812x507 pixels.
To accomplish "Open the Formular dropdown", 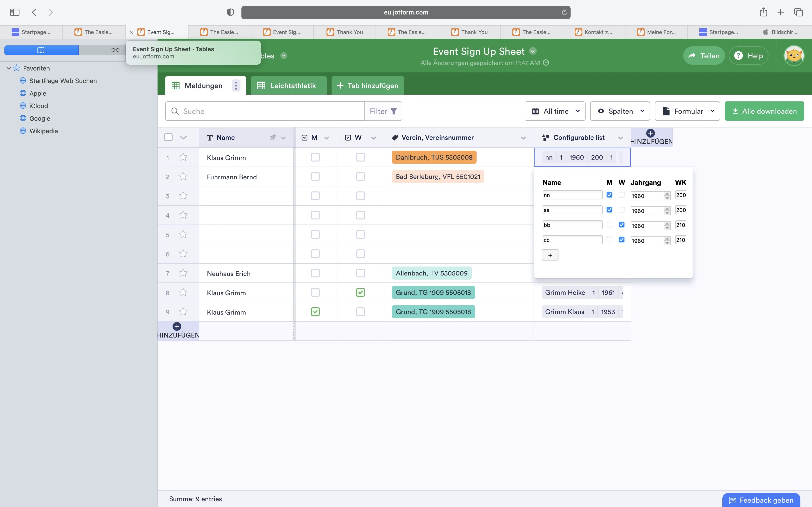I will [687, 111].
